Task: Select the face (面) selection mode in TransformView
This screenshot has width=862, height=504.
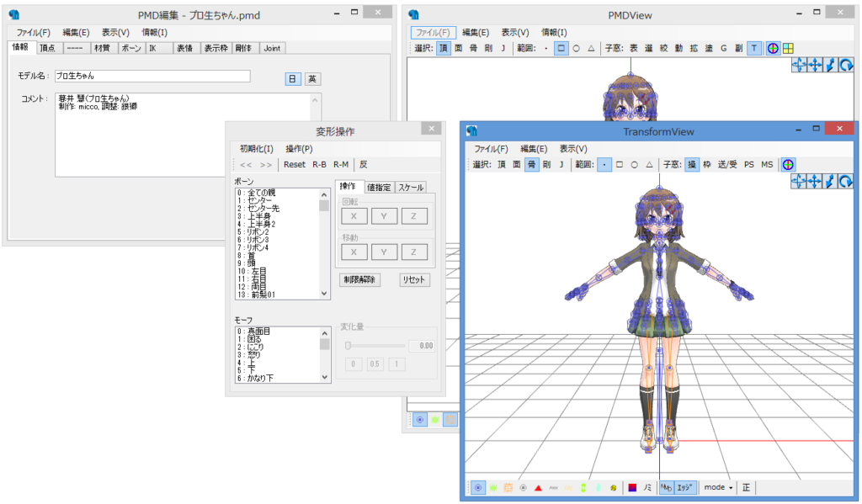Action: [516, 164]
